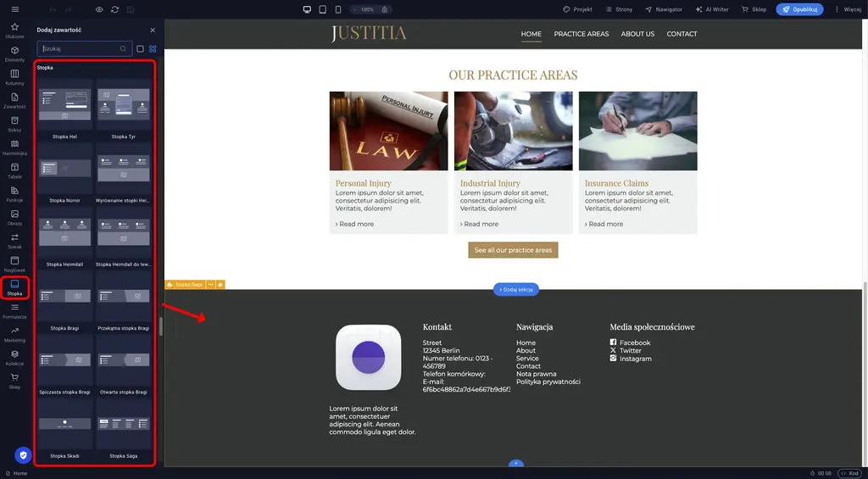Open Sklep in the top toolbar

pos(754,9)
